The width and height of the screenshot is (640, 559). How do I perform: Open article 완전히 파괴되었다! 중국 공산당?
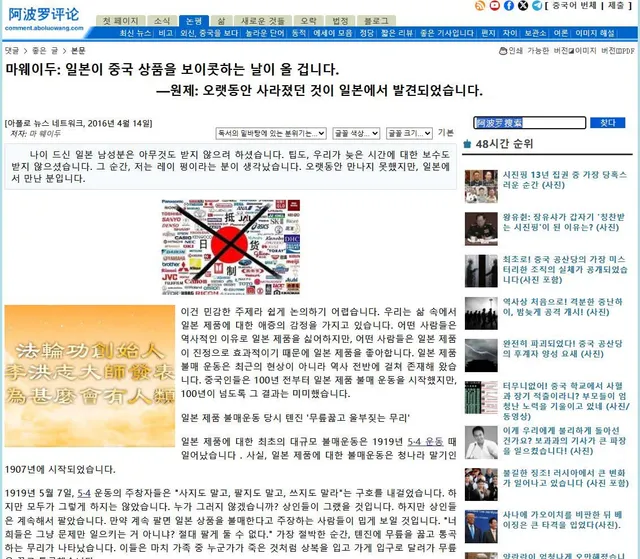click(x=562, y=349)
